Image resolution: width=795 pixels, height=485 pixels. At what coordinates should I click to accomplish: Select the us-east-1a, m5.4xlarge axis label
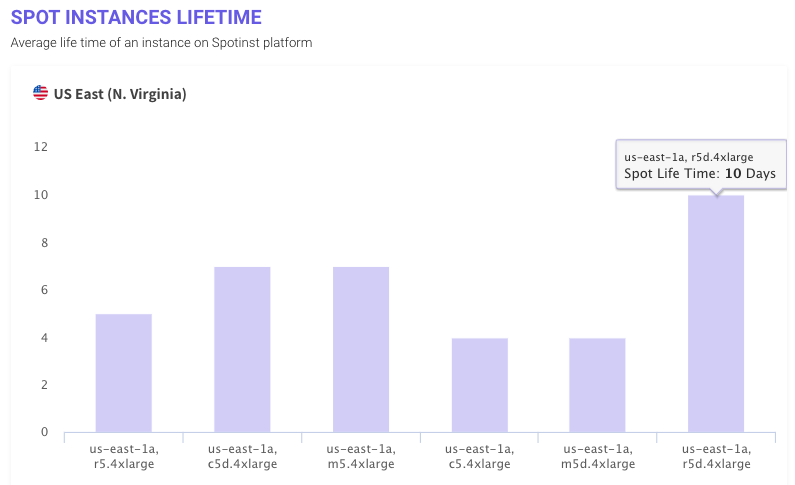point(361,456)
